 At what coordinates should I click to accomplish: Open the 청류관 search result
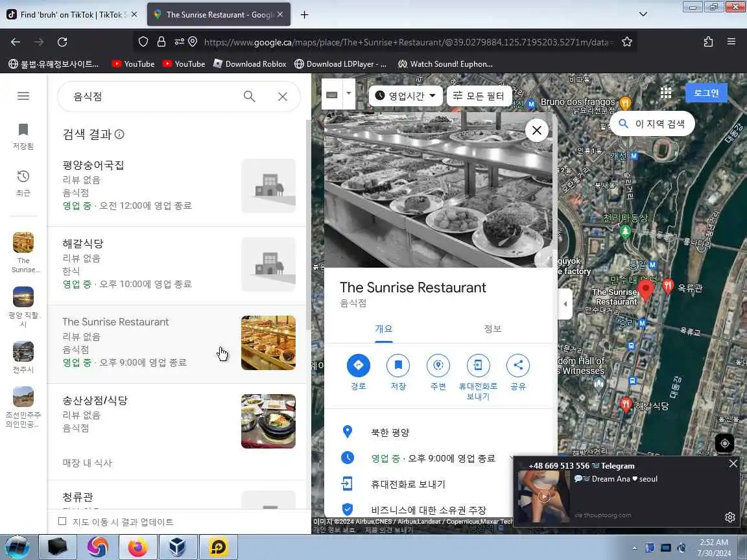[176, 495]
